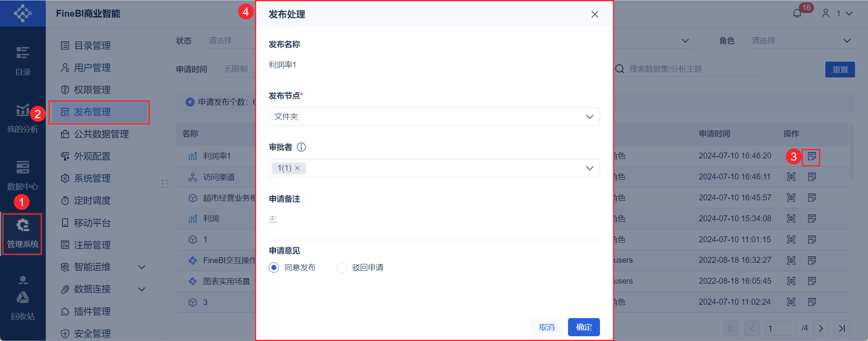Select the 同意发布 radio option
The width and height of the screenshot is (868, 341).
click(x=274, y=268)
